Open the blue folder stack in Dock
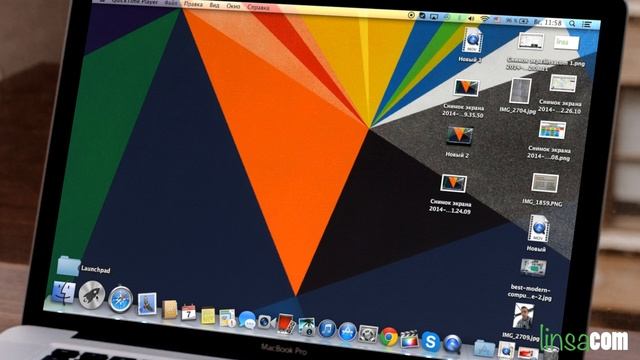Screen dimensions: 640x360 (x=484, y=348)
